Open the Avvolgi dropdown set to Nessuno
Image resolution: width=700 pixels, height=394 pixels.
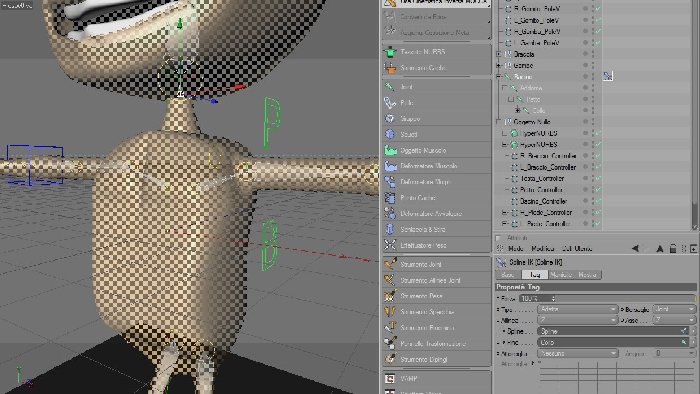578,353
